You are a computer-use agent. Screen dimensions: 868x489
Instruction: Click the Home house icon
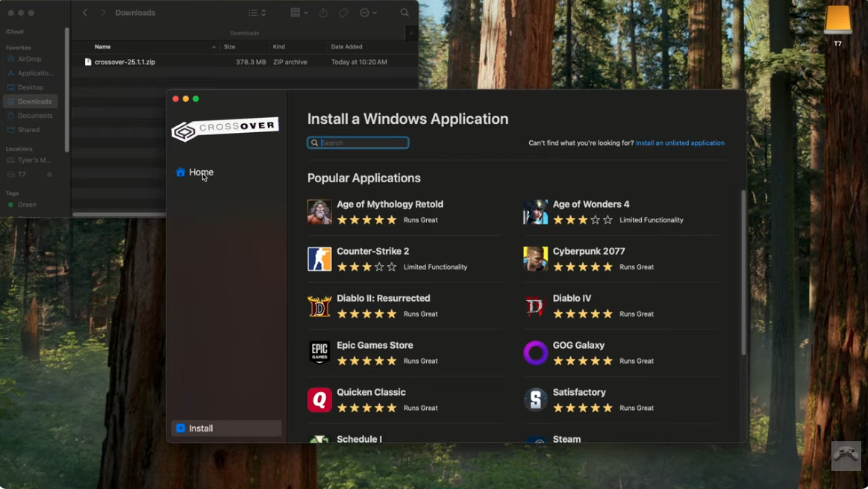181,172
